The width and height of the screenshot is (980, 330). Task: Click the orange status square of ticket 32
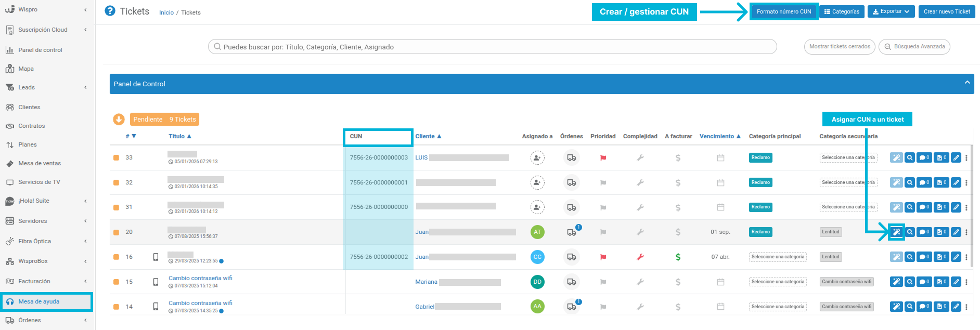click(116, 182)
